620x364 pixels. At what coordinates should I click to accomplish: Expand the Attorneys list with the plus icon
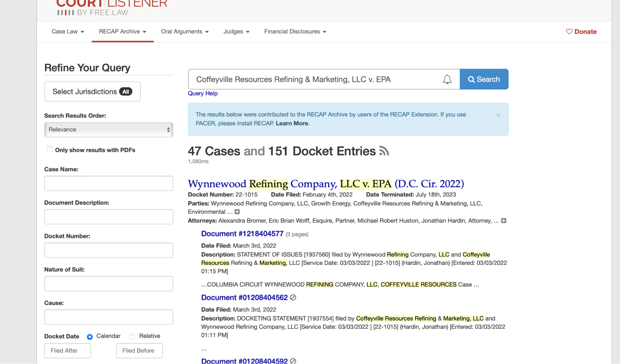pos(504,220)
